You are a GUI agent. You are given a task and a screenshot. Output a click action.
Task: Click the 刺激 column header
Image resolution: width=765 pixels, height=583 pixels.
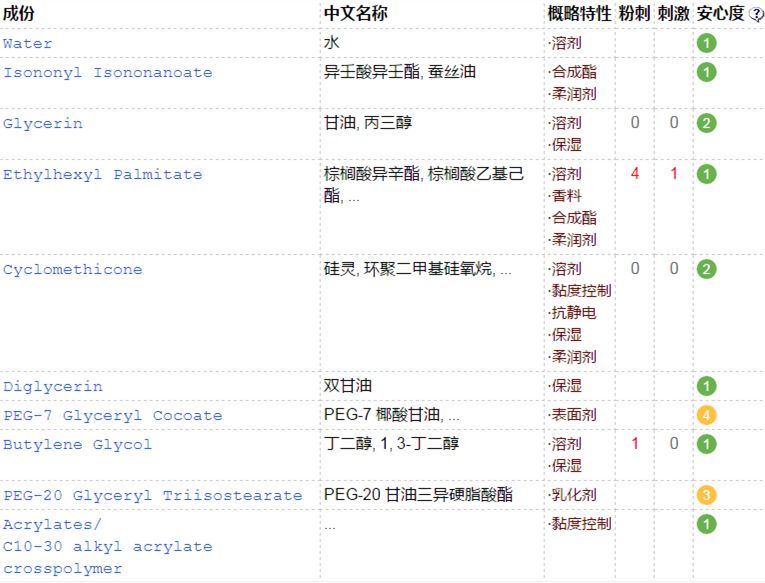pyautogui.click(x=673, y=13)
